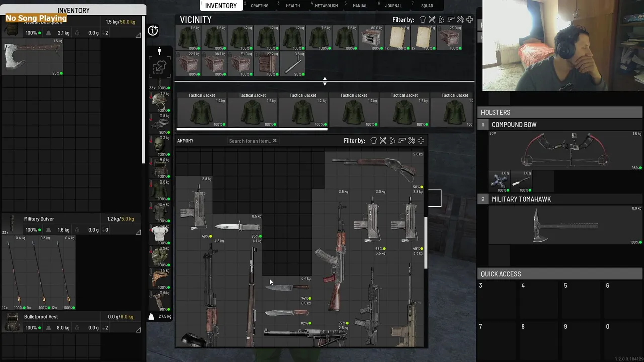Screen dimensions: 644x362
Task: Select the 98.1 kg locked chest
Action: click(x=214, y=64)
